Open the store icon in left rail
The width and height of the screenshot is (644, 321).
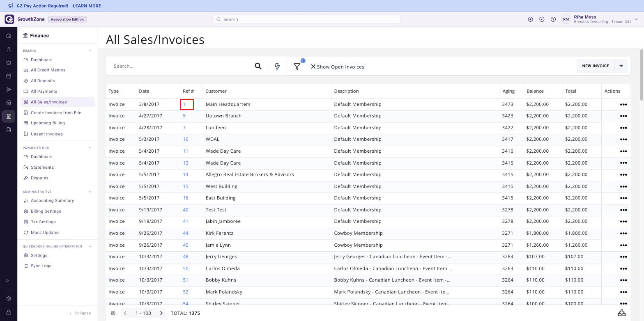tap(9, 103)
